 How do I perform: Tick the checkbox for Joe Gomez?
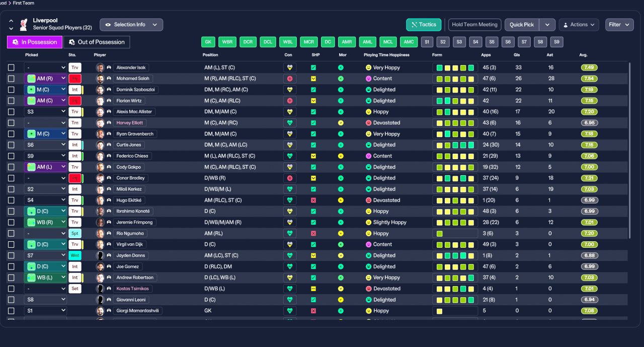click(11, 267)
